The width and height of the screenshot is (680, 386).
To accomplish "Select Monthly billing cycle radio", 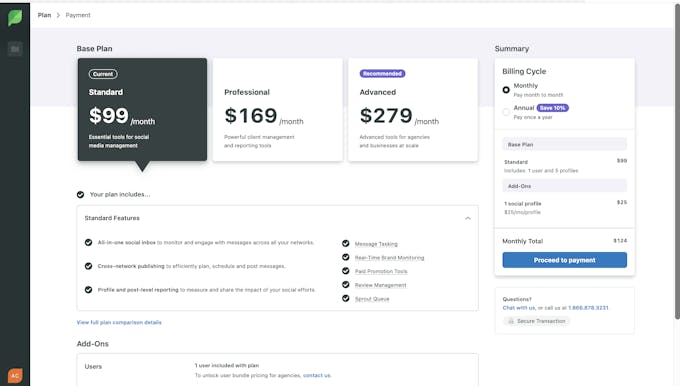I will tap(506, 90).
